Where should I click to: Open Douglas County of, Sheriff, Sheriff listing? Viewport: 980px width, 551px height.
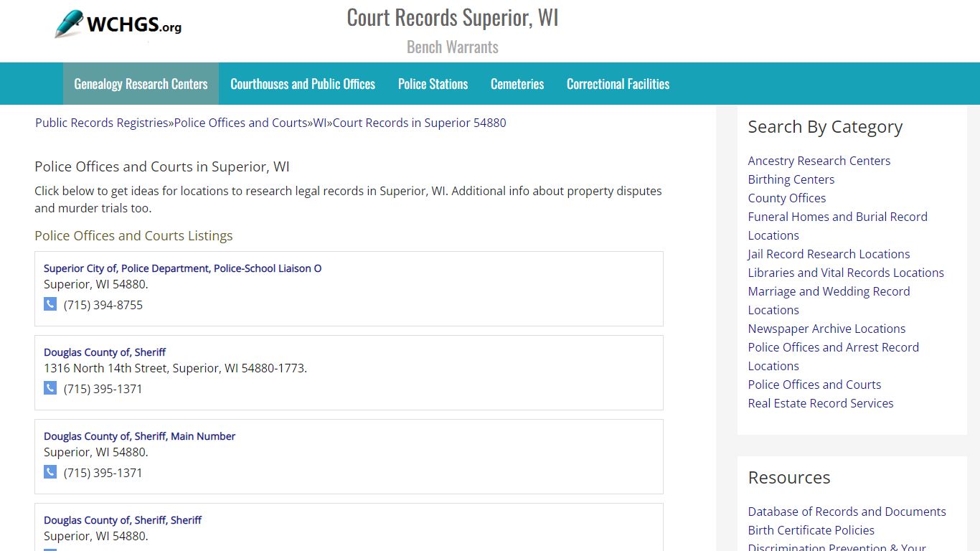(x=123, y=520)
